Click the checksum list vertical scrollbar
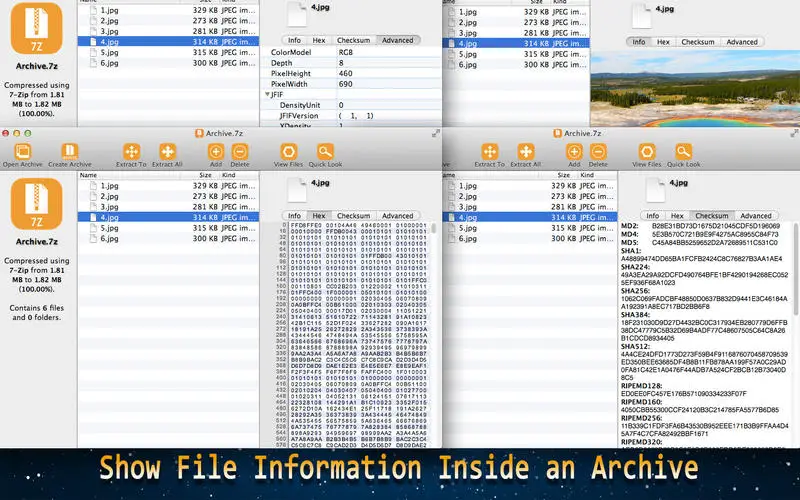Screen dimensions: 800x500 pos(796,269)
